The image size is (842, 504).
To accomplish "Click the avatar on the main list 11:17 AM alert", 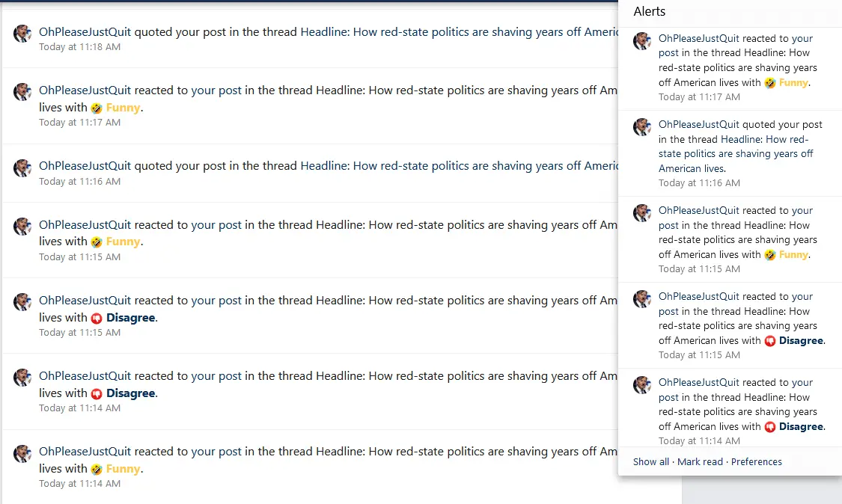I will pos(22,92).
